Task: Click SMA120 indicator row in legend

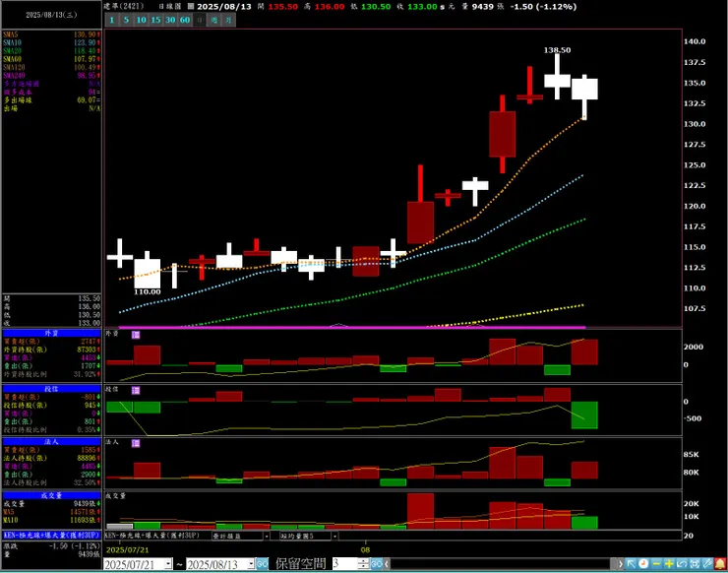Action: tap(51, 67)
